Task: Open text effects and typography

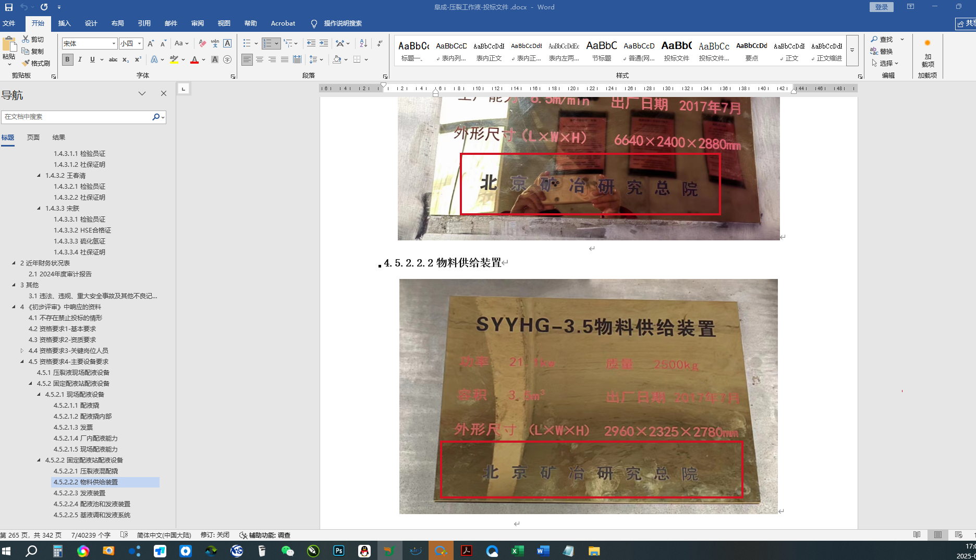Action: pyautogui.click(x=154, y=59)
